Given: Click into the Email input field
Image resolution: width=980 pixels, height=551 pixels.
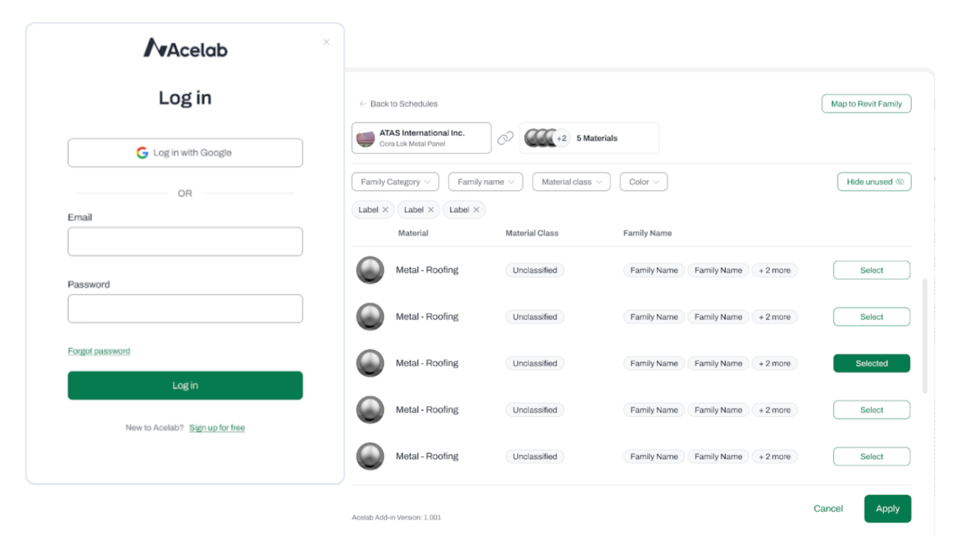Looking at the screenshot, I should (185, 241).
